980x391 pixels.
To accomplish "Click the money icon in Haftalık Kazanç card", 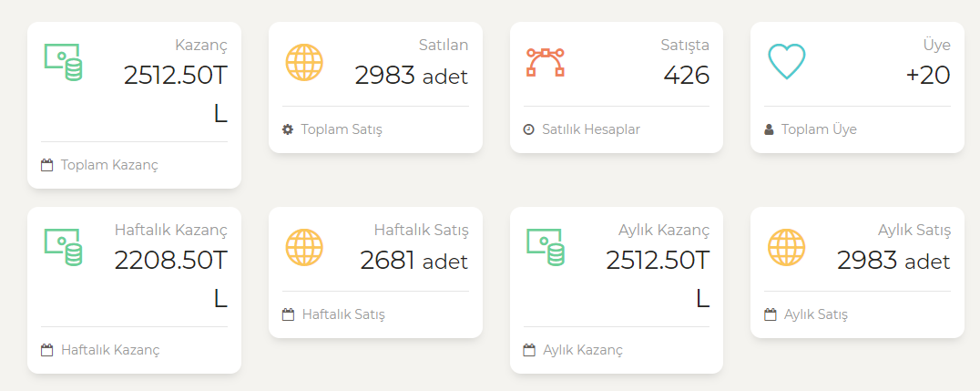I will point(63,247).
